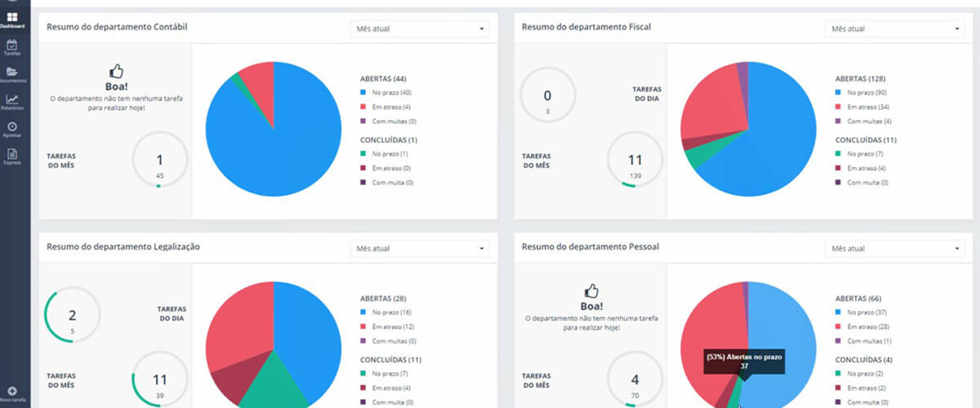Toggle Contábil legend swatch Em atraso (4)
This screenshot has width=980, height=408.
point(363,107)
